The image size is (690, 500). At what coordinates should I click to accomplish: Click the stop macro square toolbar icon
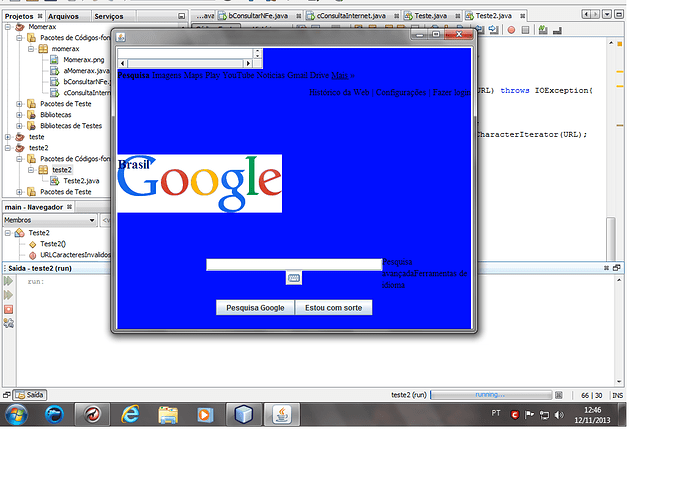(525, 30)
